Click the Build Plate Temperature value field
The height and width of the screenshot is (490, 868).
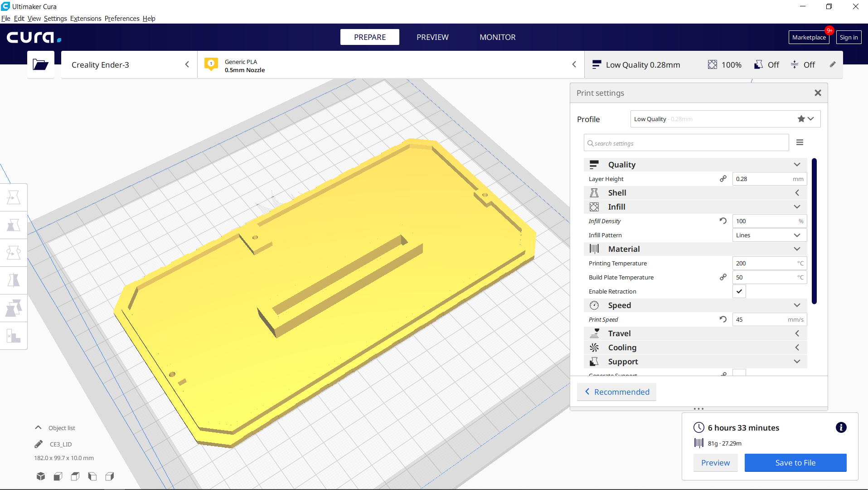pos(770,277)
